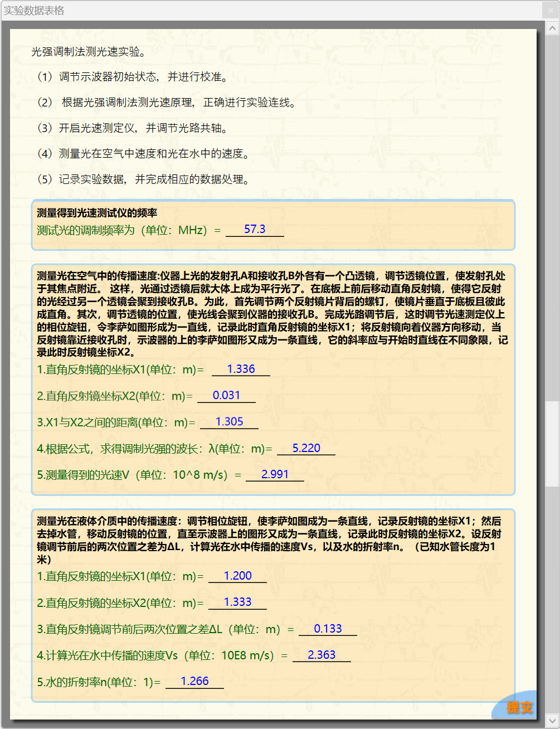The width and height of the screenshot is (560, 729).
Task: Click the scrollbar down arrow
Action: (552, 720)
